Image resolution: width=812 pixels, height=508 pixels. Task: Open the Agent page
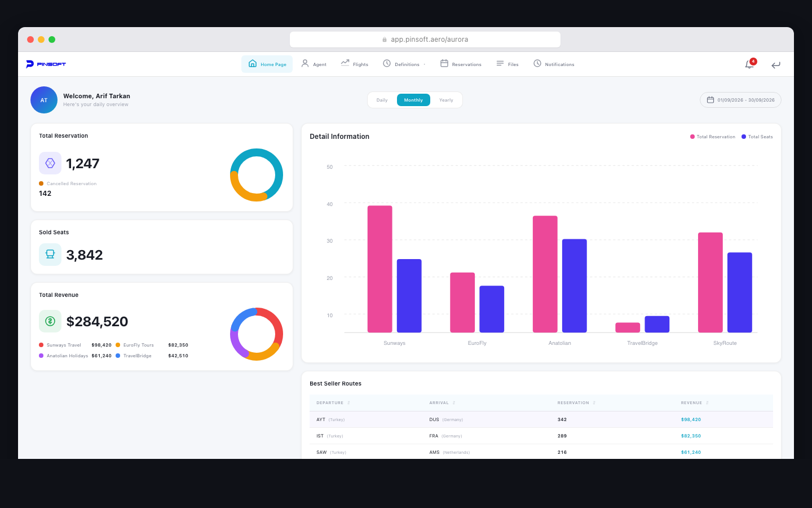[314, 64]
